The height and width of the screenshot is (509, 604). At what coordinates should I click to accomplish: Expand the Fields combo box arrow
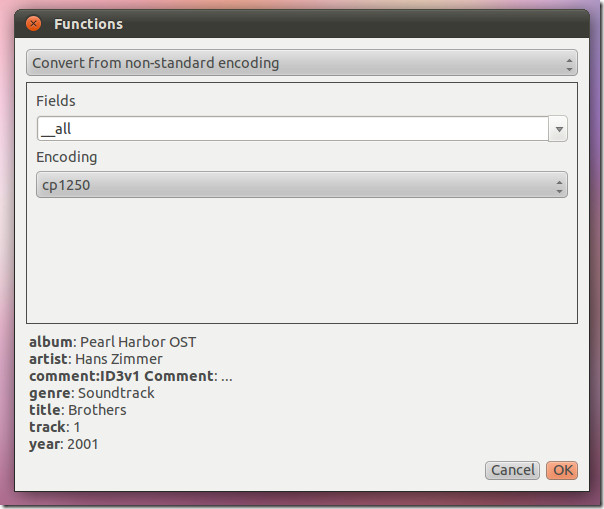[x=559, y=129]
